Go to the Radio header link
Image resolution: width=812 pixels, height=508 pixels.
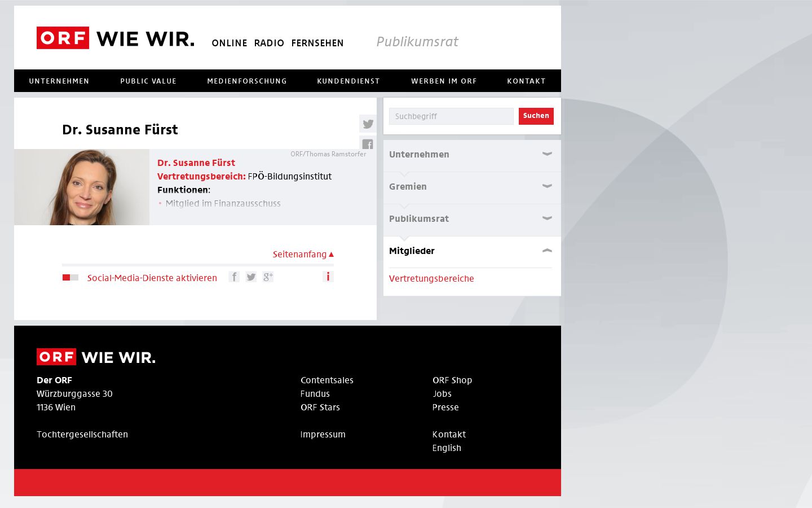point(269,43)
